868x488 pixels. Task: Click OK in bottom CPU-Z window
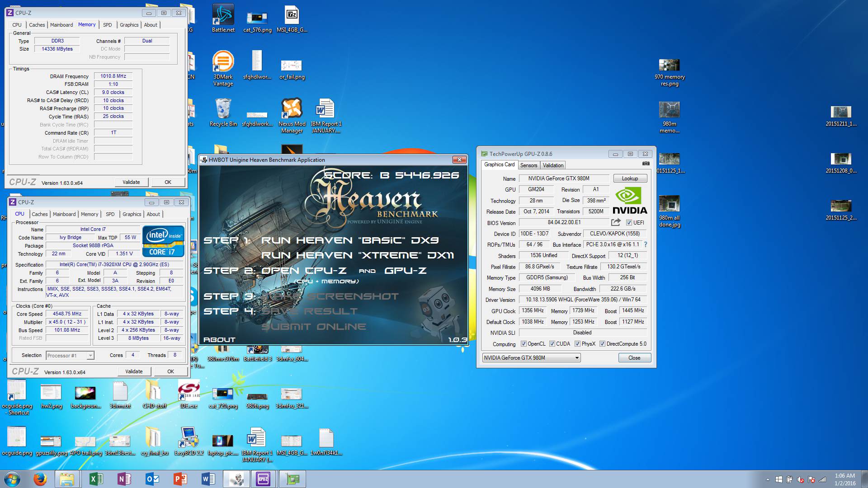click(170, 371)
